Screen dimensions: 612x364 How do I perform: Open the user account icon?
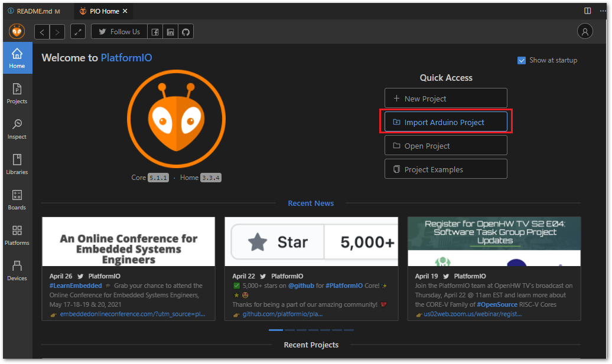(585, 32)
